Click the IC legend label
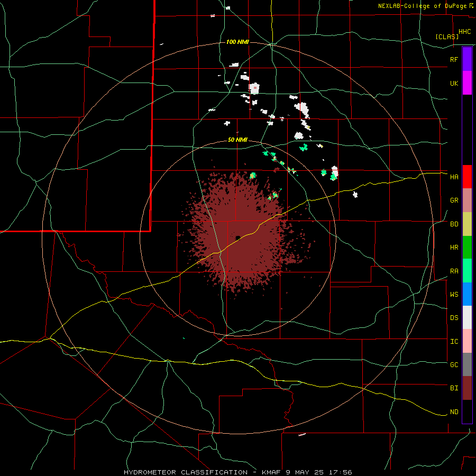Screen dimensions: 476x476 click(x=454, y=342)
